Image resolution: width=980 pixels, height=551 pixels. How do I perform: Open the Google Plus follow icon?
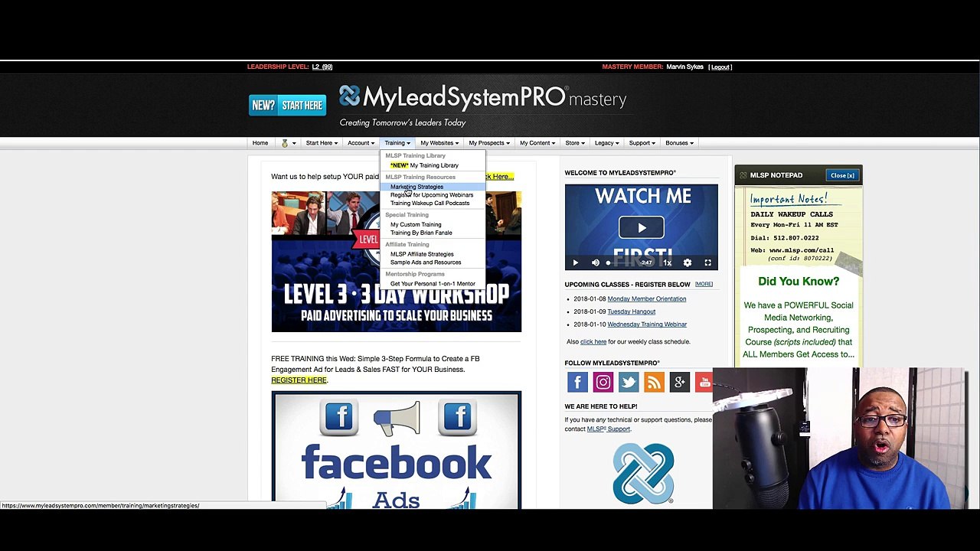pyautogui.click(x=679, y=382)
